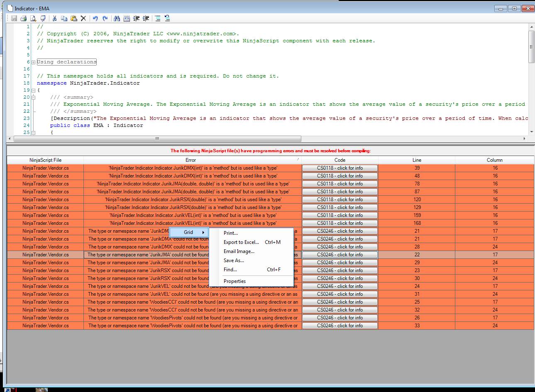The image size is (535, 392).
Task: Click CS0246 info button for line 31
Action: (x=340, y=294)
